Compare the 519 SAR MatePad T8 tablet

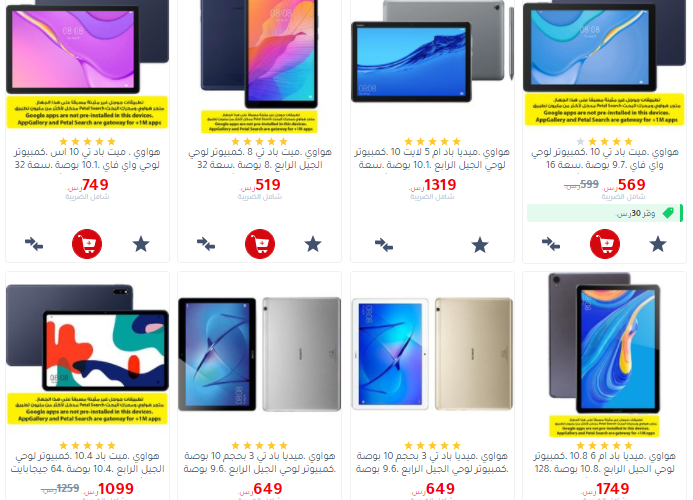(x=206, y=244)
